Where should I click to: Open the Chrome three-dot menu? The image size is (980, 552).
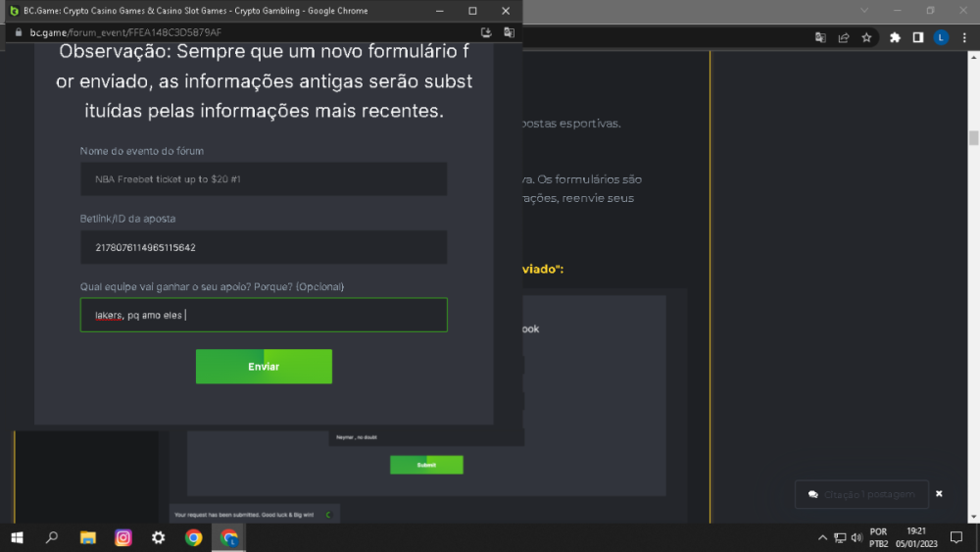[x=964, y=37]
